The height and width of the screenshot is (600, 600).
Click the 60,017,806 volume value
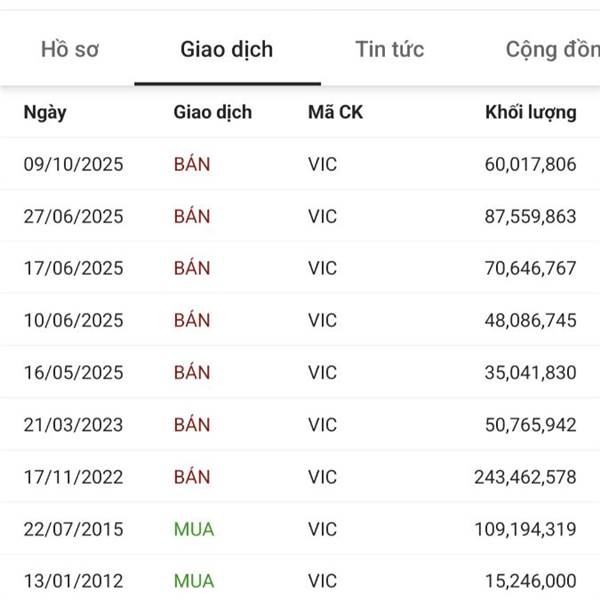[x=531, y=165]
